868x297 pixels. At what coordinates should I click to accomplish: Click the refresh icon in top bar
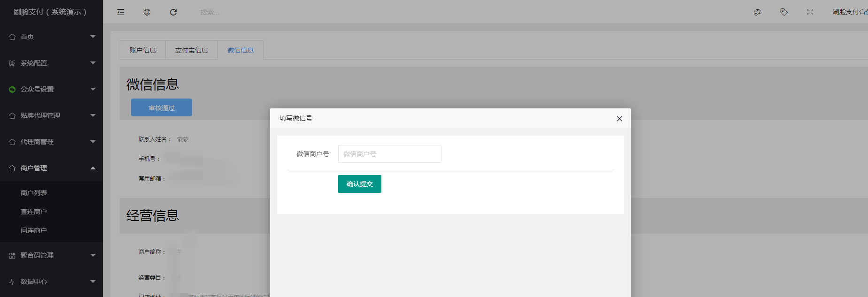pos(173,12)
